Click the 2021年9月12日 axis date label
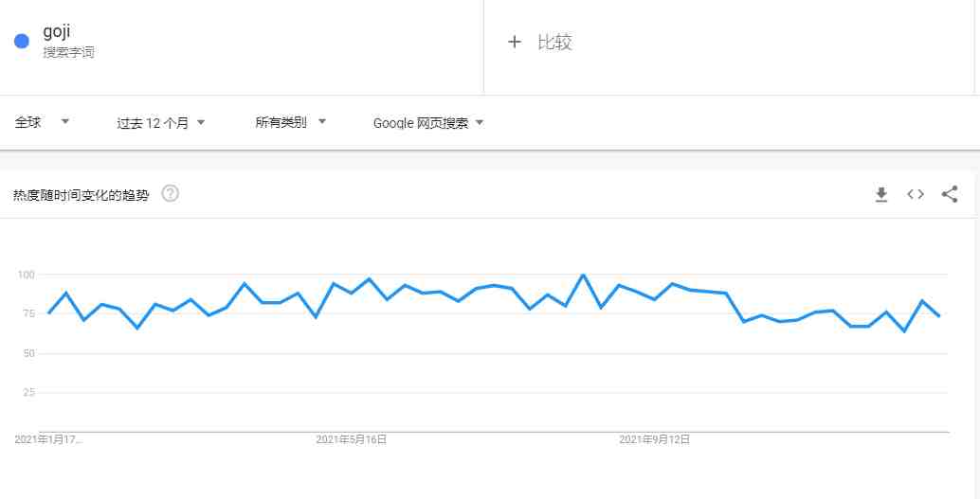Screen dimensions: 980x499 click(x=654, y=439)
